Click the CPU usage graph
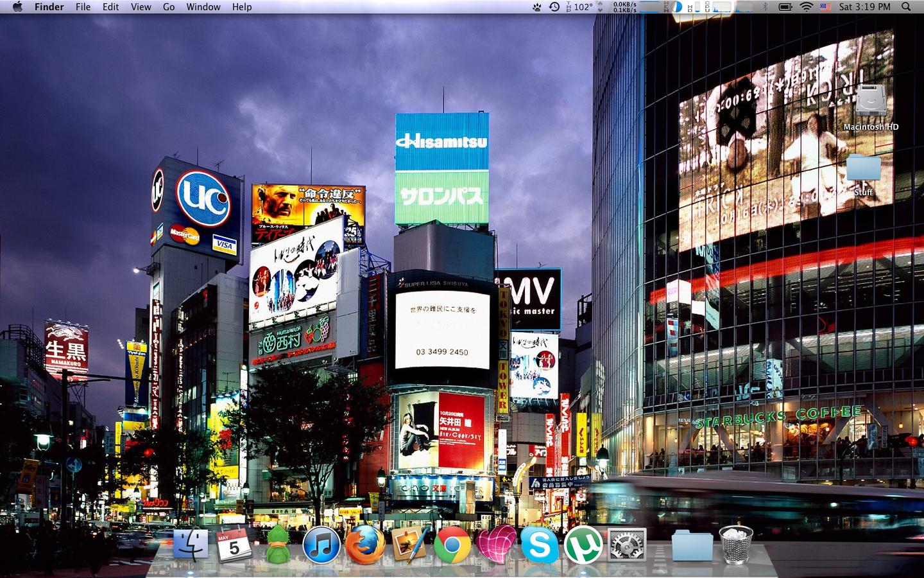This screenshot has width=924, height=578. pos(728,6)
